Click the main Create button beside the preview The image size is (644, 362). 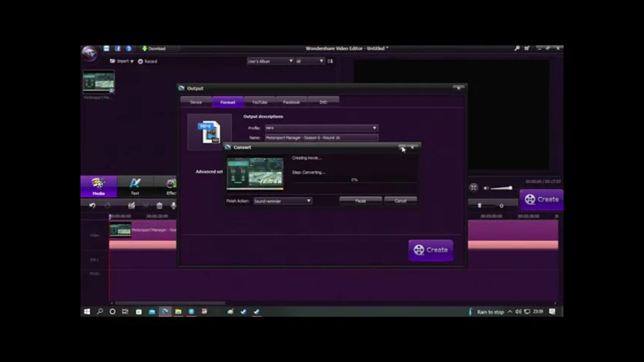coord(541,200)
